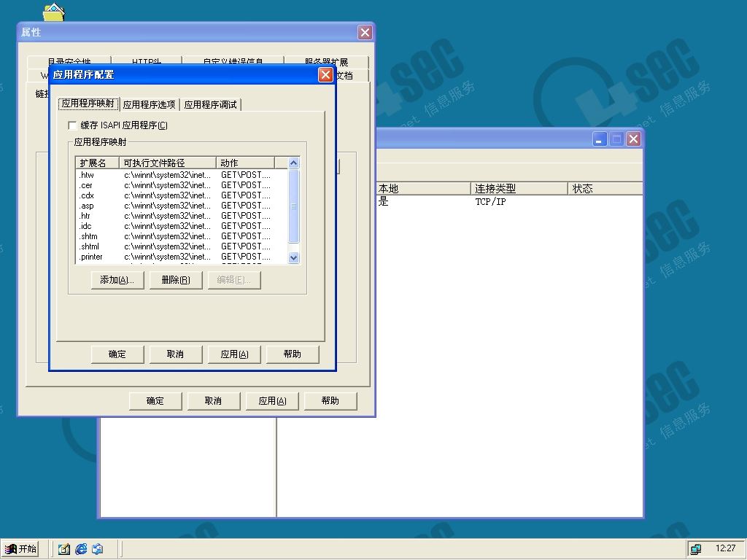Select the .cdx extension mapping row
This screenshot has height=560, width=747.
tap(182, 195)
